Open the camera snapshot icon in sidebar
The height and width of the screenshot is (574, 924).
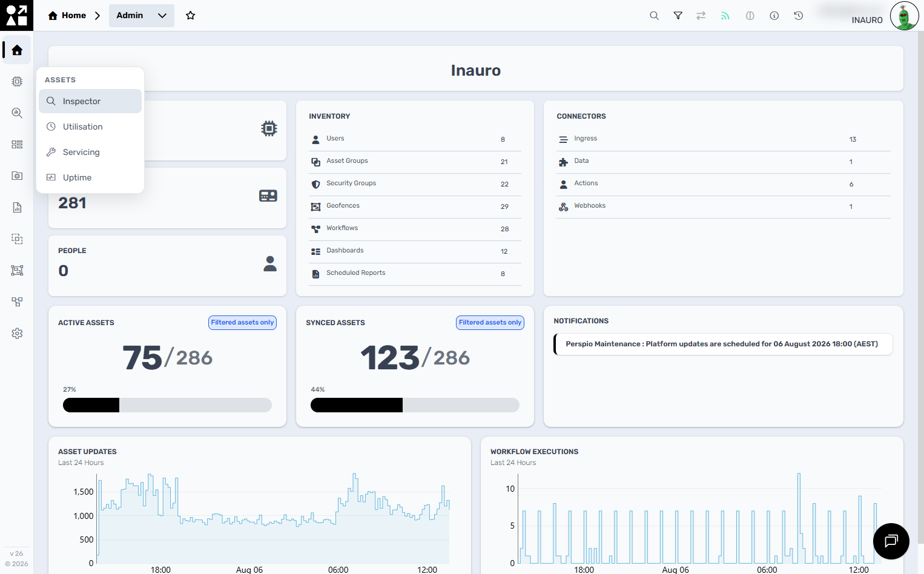pos(17,176)
